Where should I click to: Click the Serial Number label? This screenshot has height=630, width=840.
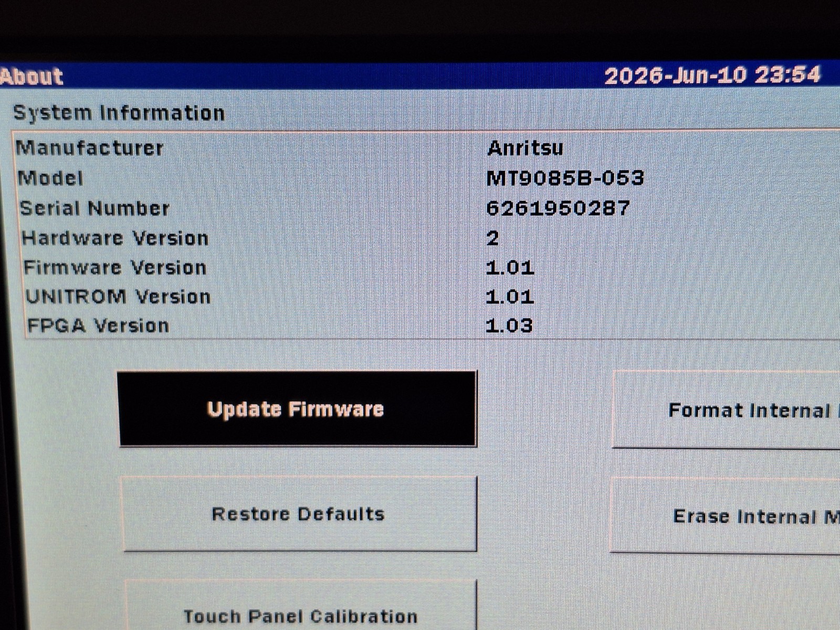(x=94, y=208)
